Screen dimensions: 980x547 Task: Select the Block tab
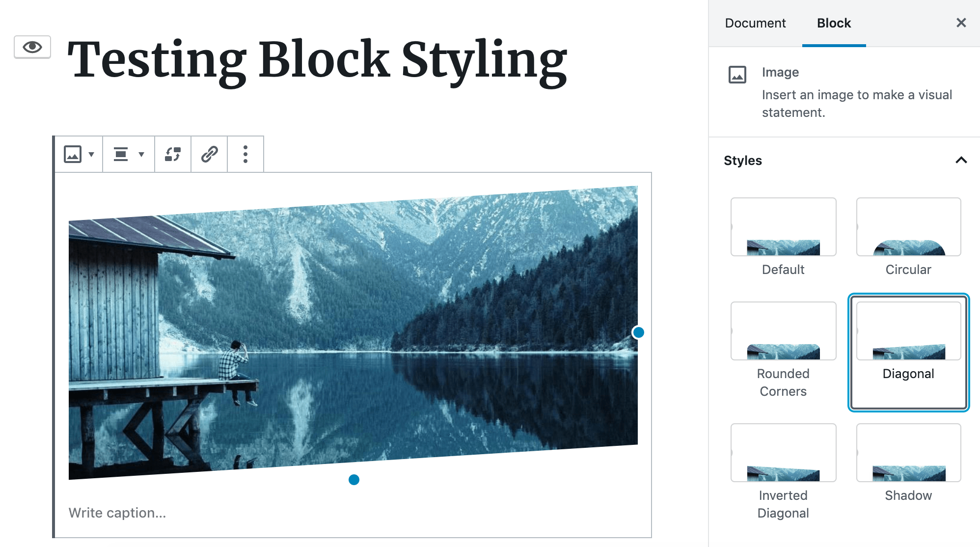[834, 23]
